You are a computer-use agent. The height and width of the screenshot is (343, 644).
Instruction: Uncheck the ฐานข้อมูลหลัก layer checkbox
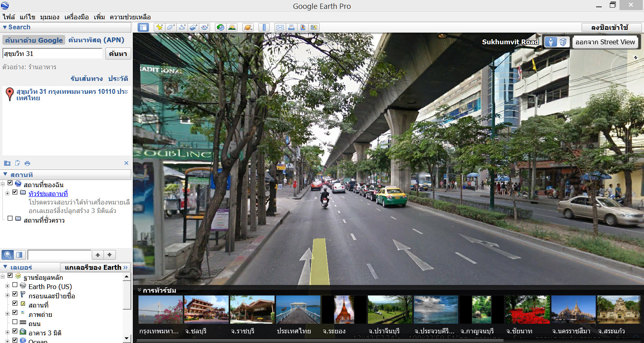[x=10, y=275]
